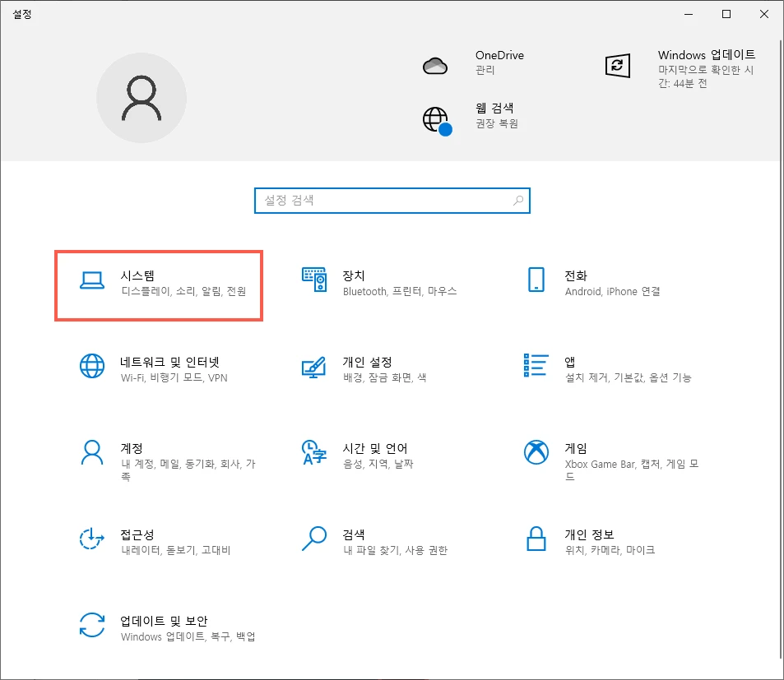The image size is (784, 680).
Task: Click the vertical scrollbar on the right
Action: (x=782, y=349)
